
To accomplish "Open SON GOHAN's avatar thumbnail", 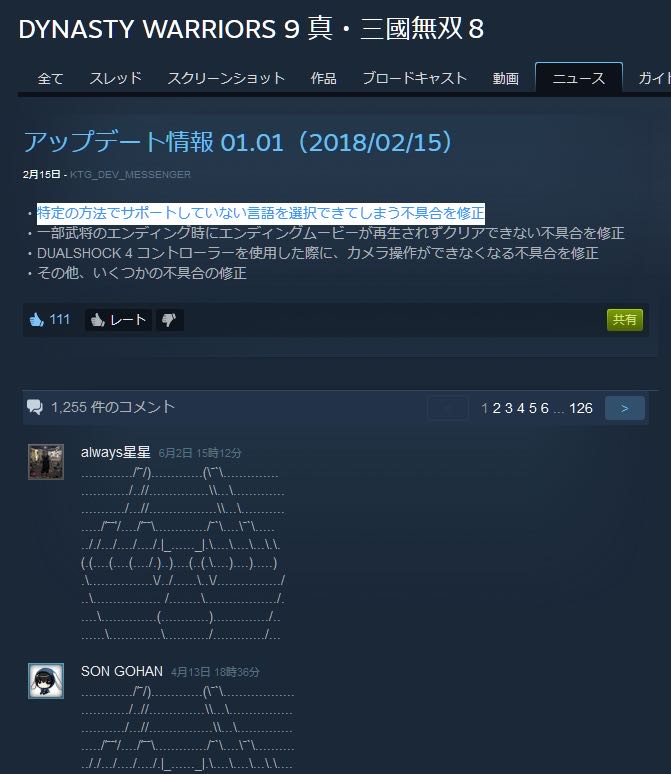I will click(46, 681).
